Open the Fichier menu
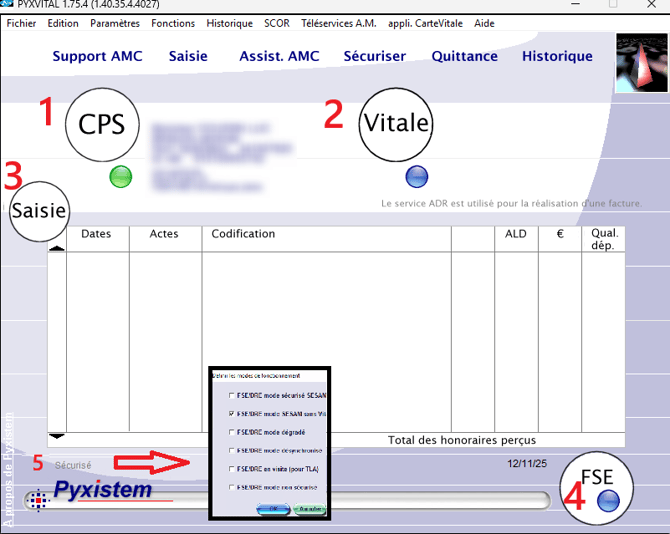Screen dimensions: 670x534 [x=21, y=23]
